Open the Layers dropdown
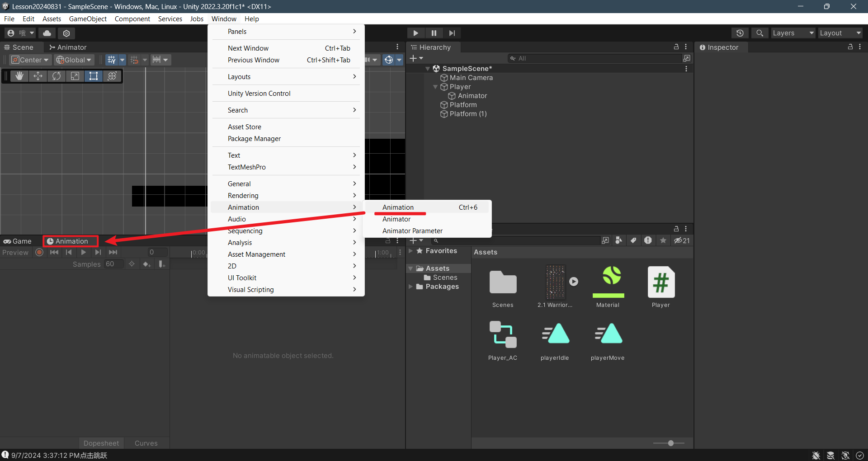The image size is (868, 461). point(793,33)
